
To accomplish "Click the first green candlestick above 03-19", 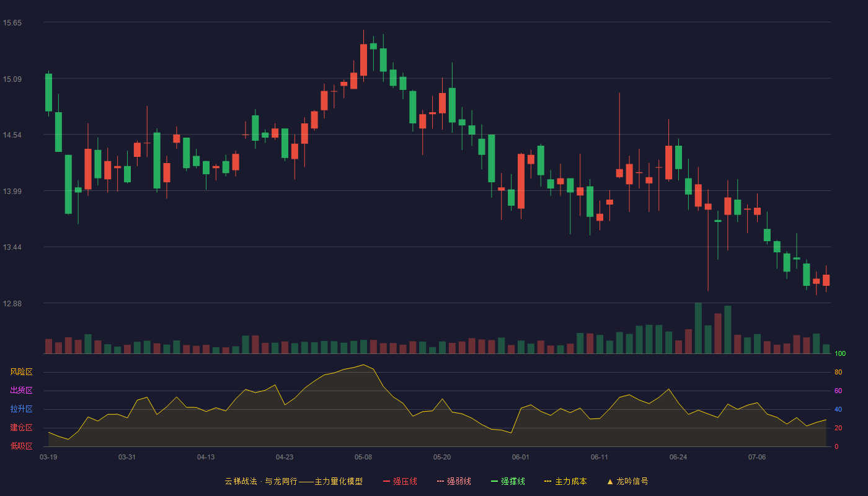I will (48, 92).
